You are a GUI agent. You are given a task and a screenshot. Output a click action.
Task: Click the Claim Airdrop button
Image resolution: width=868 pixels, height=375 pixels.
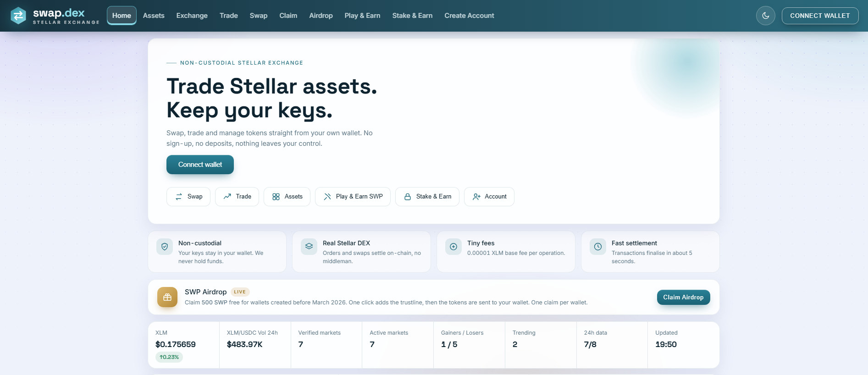(683, 297)
